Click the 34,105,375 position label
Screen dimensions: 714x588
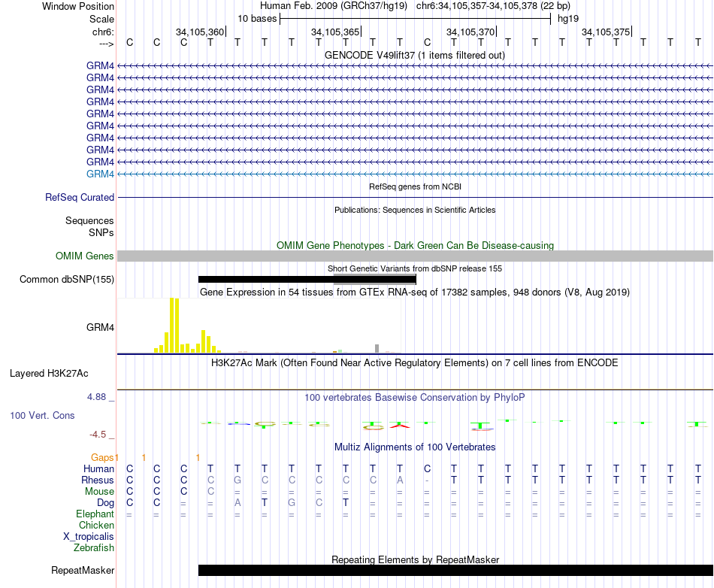pos(606,32)
